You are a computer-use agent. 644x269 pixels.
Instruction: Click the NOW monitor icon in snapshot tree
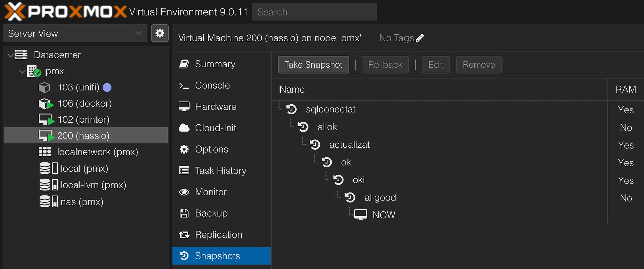[x=360, y=215]
